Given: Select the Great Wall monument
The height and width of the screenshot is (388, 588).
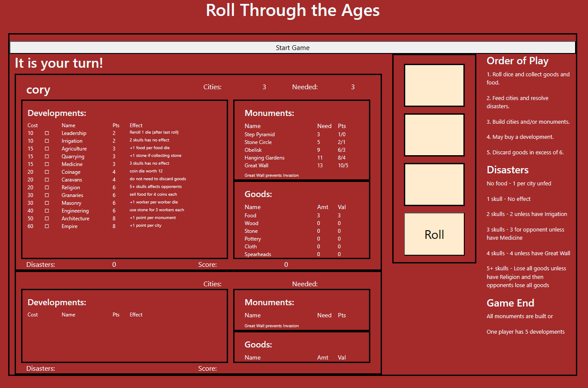Looking at the screenshot, I should (256, 165).
